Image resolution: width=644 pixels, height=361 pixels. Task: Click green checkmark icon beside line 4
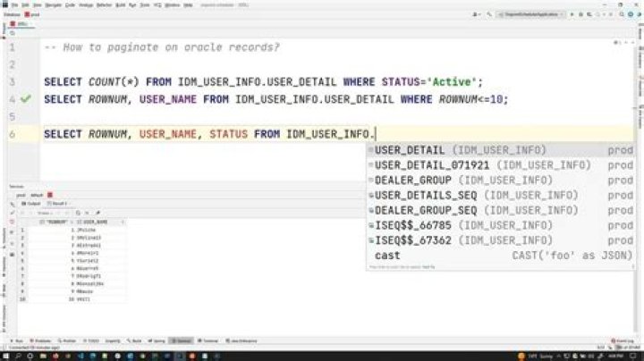[26, 99]
